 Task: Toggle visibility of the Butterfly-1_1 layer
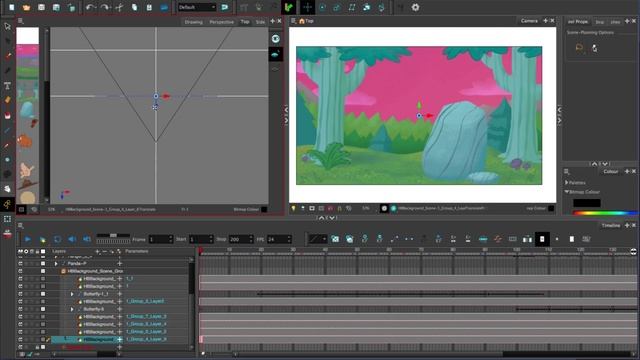point(20,294)
